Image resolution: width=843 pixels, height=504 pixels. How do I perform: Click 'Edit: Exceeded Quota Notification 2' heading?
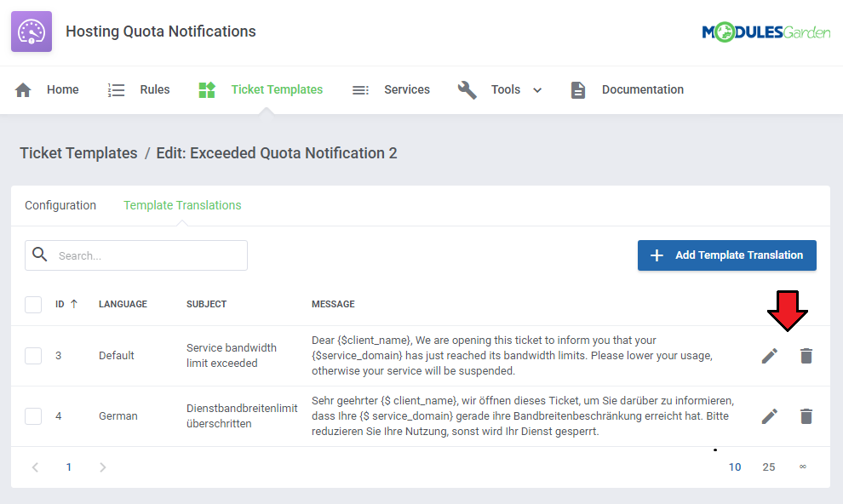pos(277,153)
